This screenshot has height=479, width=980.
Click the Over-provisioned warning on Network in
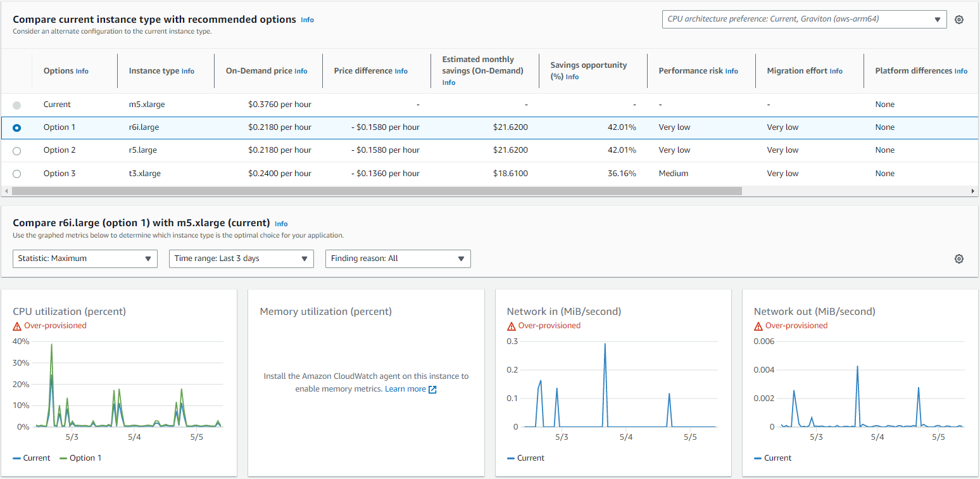[x=543, y=325]
